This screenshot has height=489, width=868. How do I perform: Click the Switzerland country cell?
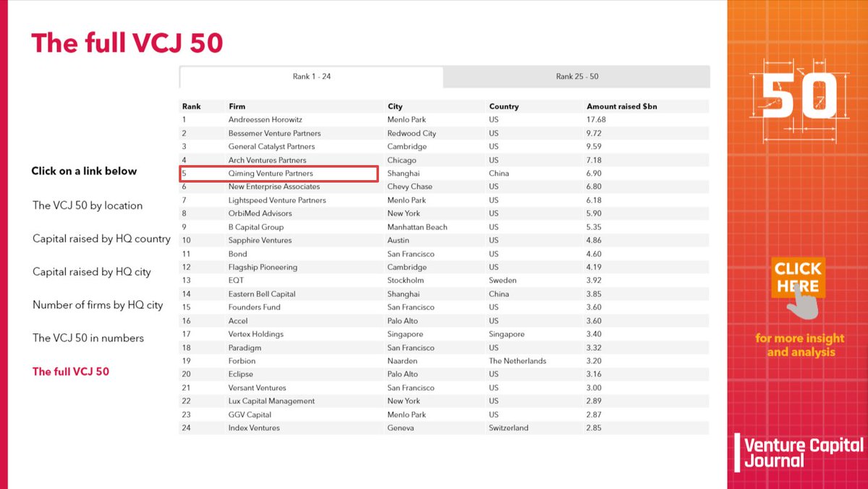[x=509, y=428]
